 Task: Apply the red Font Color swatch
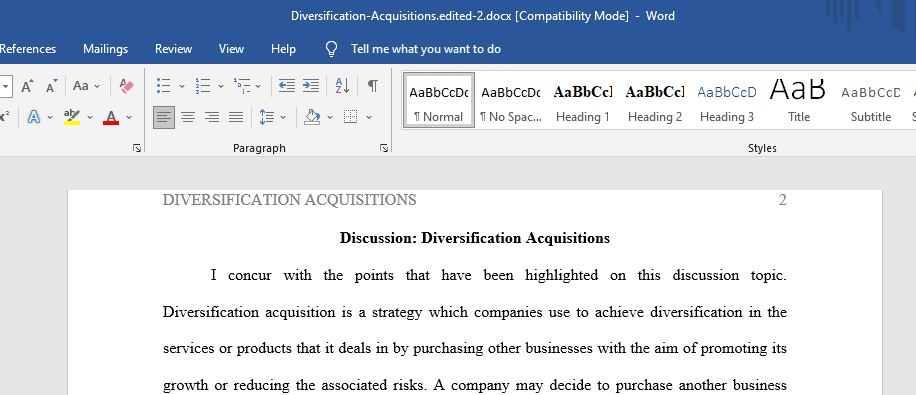[x=111, y=117]
